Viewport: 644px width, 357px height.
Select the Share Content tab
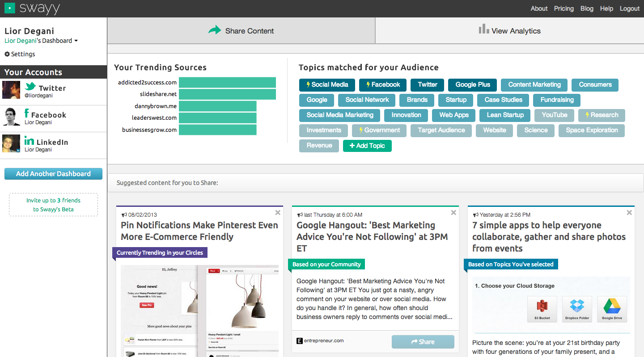[241, 31]
